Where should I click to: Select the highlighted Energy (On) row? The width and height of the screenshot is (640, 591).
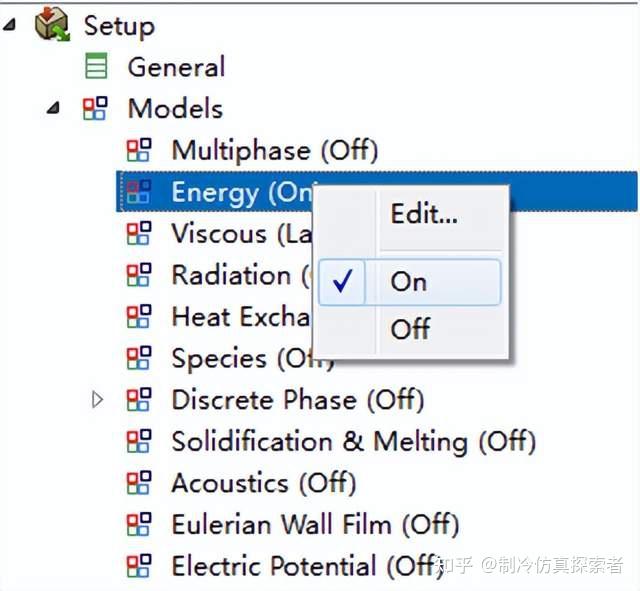tap(376, 191)
